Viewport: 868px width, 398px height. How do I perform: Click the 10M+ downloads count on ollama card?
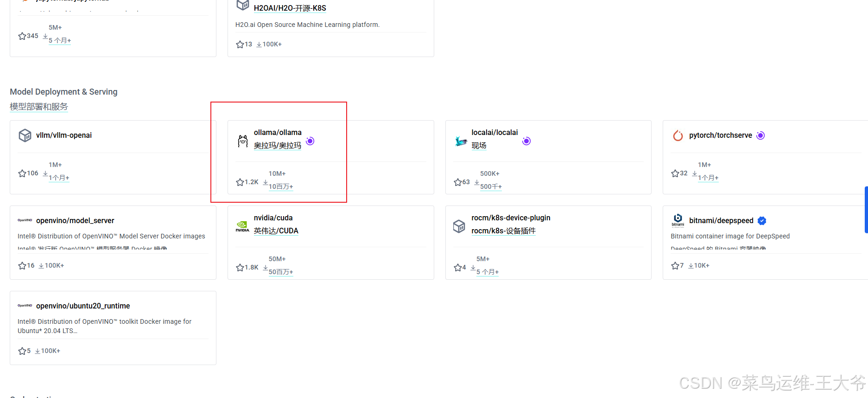[x=277, y=174]
